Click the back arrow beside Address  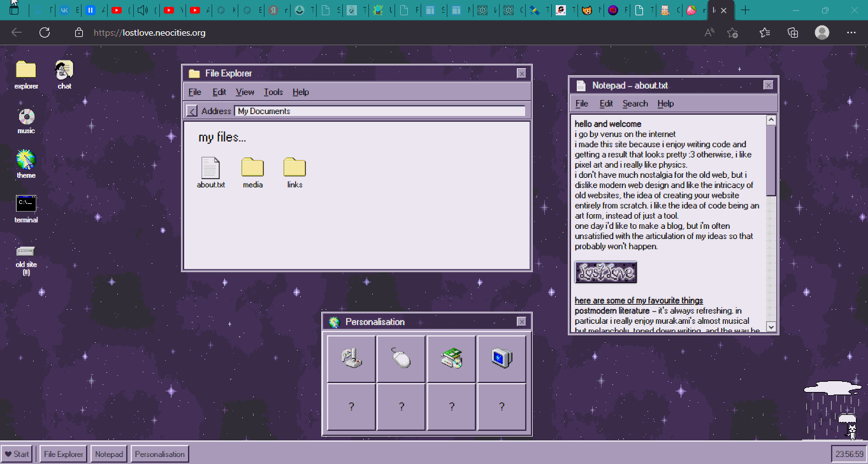click(192, 111)
